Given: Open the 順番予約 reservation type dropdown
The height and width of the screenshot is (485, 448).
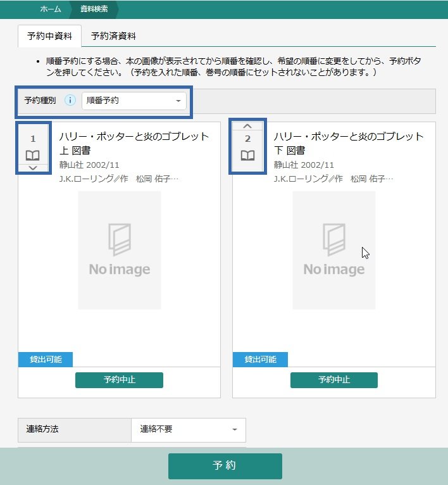Looking at the screenshot, I should (x=134, y=101).
